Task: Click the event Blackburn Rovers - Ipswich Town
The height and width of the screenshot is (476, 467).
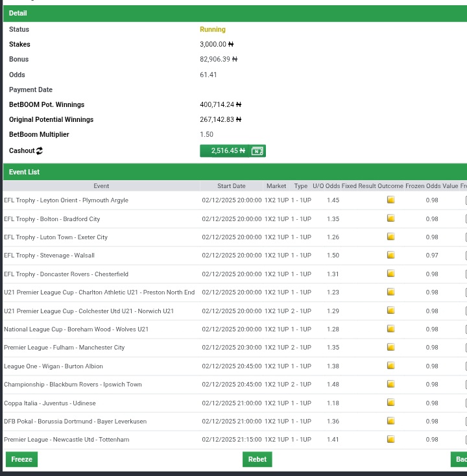Action: pos(73,385)
